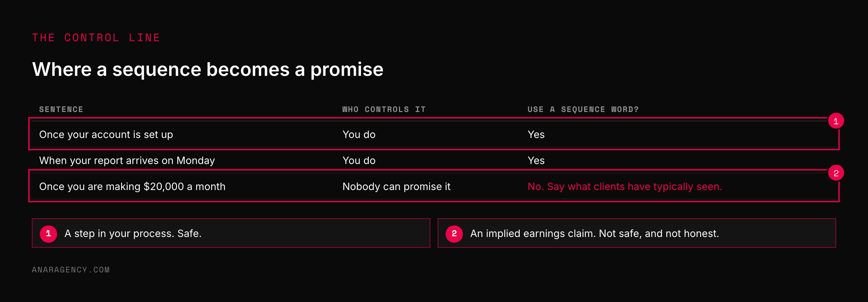Click the WHO CONTROLS IT column header
The width and height of the screenshot is (868, 302).
tap(384, 109)
